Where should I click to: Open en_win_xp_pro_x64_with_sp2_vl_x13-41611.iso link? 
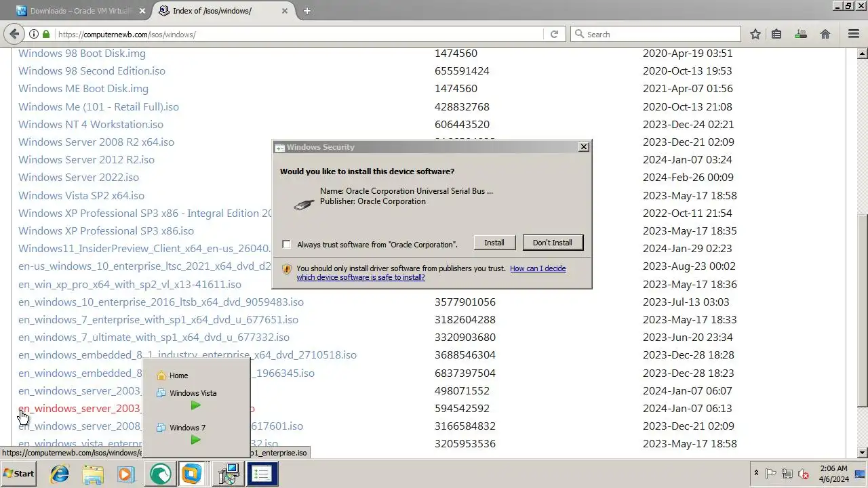tap(130, 284)
